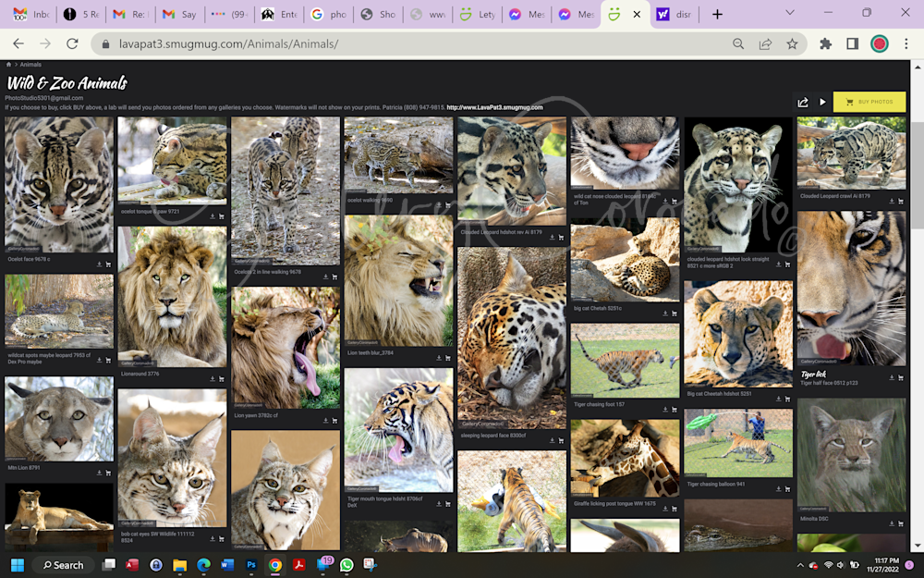Start the slideshow with the play icon
Image resolution: width=924 pixels, height=578 pixels.
(822, 103)
